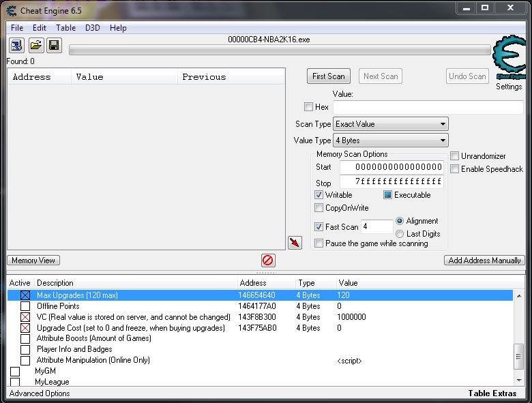
Task: Click the Cheat Engine title bar icon
Action: 11,10
